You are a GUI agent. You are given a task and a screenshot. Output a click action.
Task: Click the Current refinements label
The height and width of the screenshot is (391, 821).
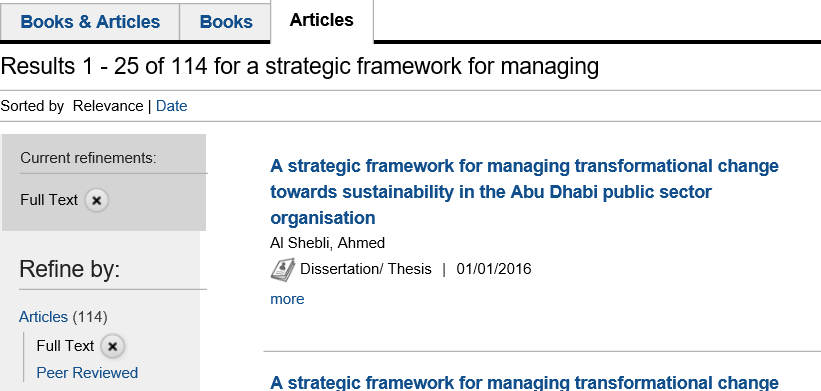coord(88,158)
